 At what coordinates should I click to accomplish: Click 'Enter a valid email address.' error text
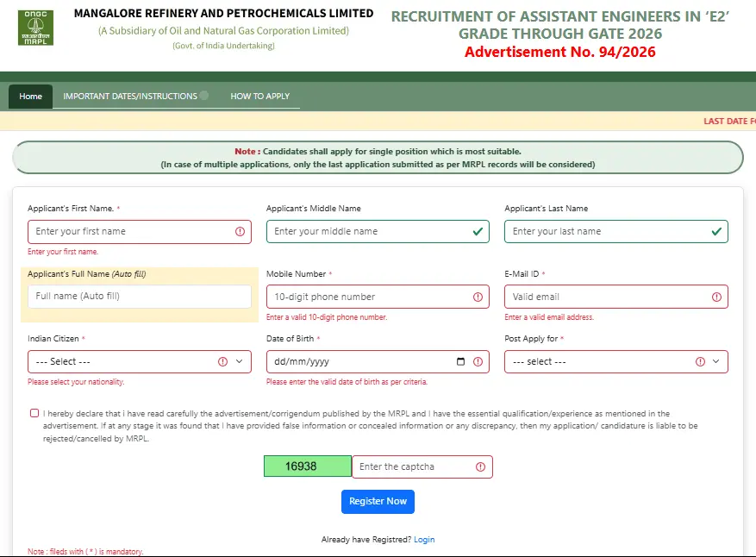pyautogui.click(x=549, y=317)
